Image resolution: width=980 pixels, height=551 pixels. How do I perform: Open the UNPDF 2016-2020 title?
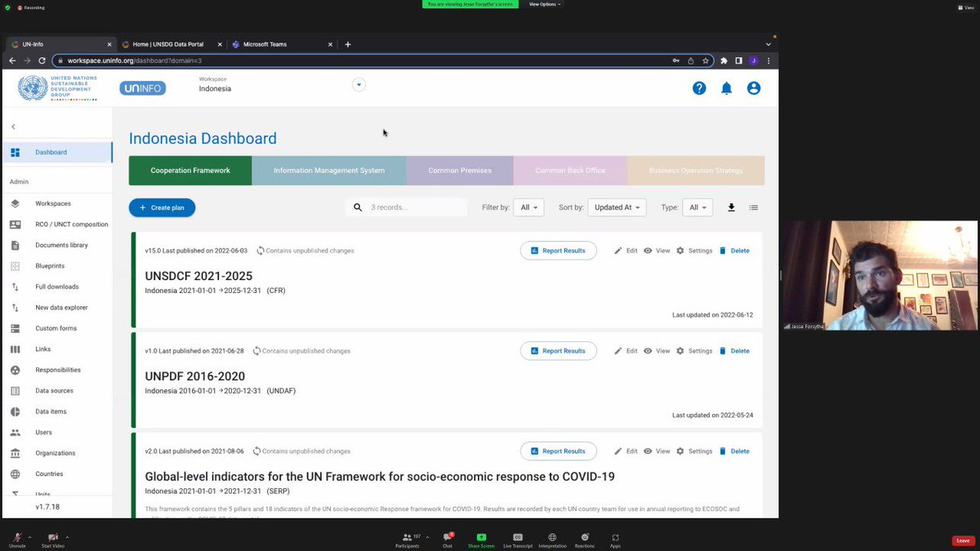point(194,376)
